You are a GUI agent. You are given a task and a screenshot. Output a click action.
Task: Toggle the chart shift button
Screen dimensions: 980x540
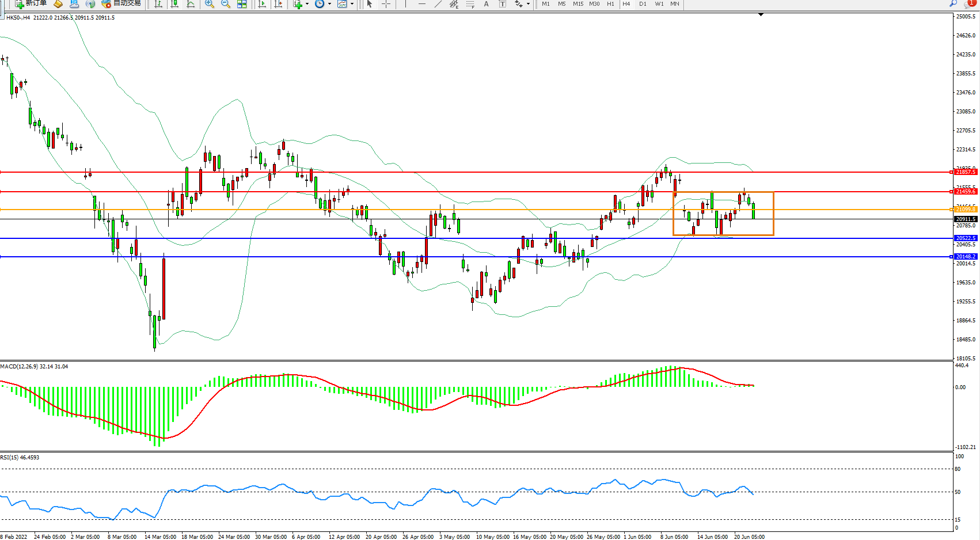click(x=278, y=4)
